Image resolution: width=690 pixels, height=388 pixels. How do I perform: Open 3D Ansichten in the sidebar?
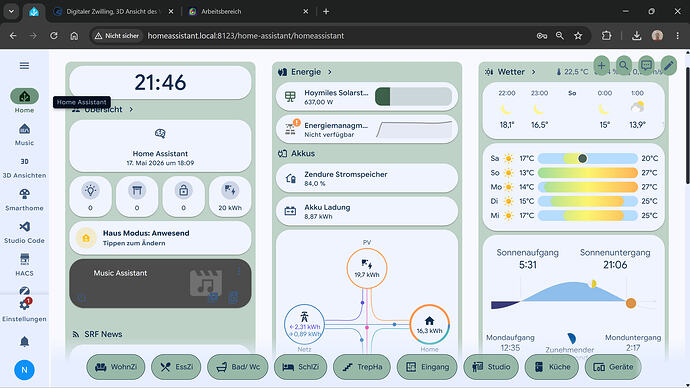tap(24, 168)
